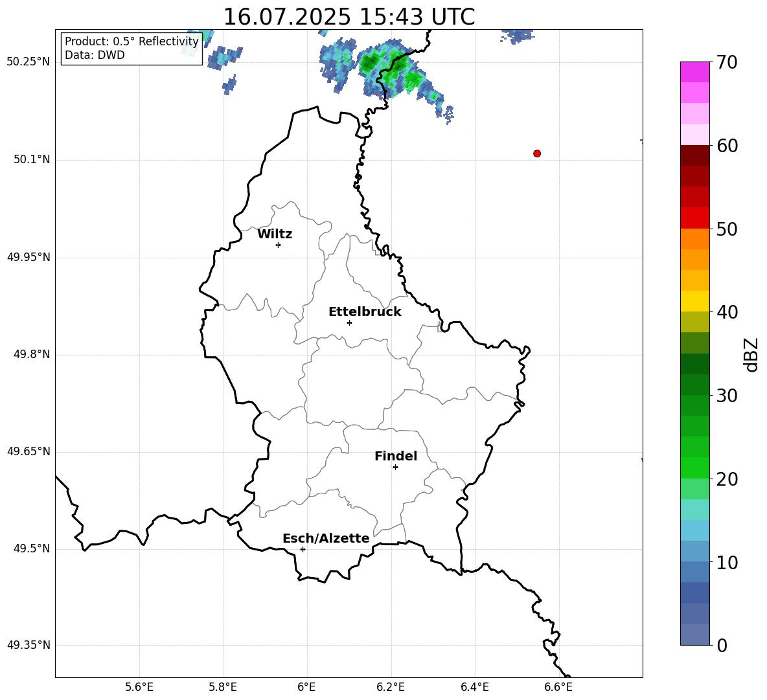Click the 70 tick label on colorbar
This screenshot has width=767, height=700.
pyautogui.click(x=727, y=62)
